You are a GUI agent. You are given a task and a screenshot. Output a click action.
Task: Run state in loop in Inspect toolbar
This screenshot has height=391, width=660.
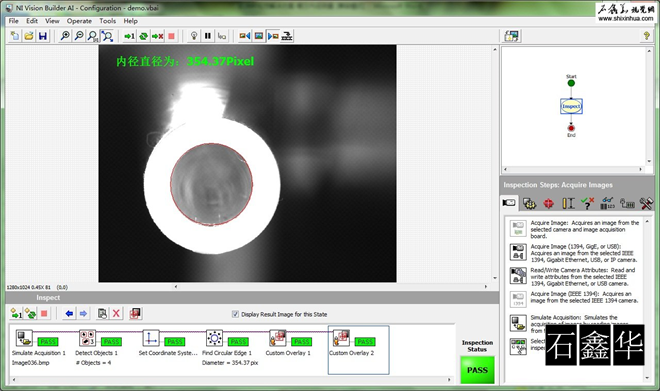pyautogui.click(x=30, y=314)
